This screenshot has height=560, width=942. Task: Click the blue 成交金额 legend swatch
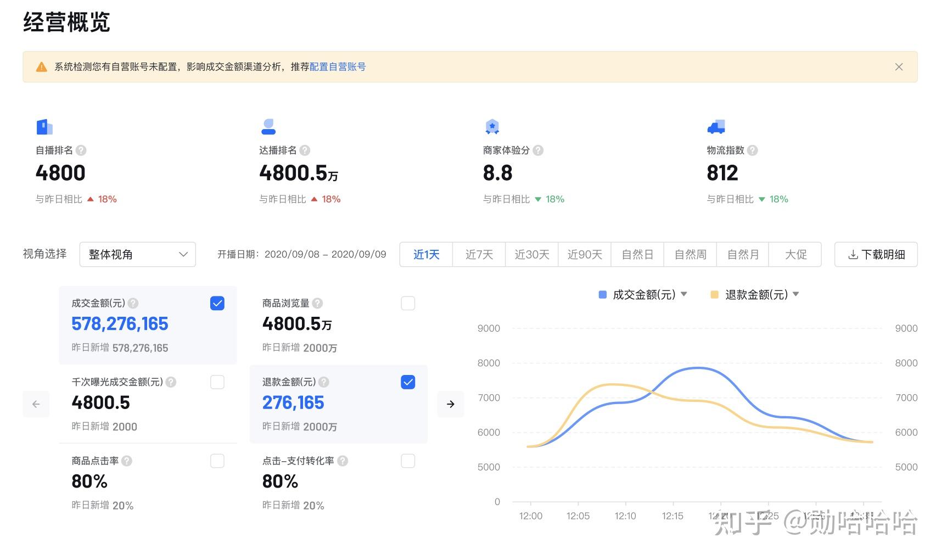pos(603,295)
